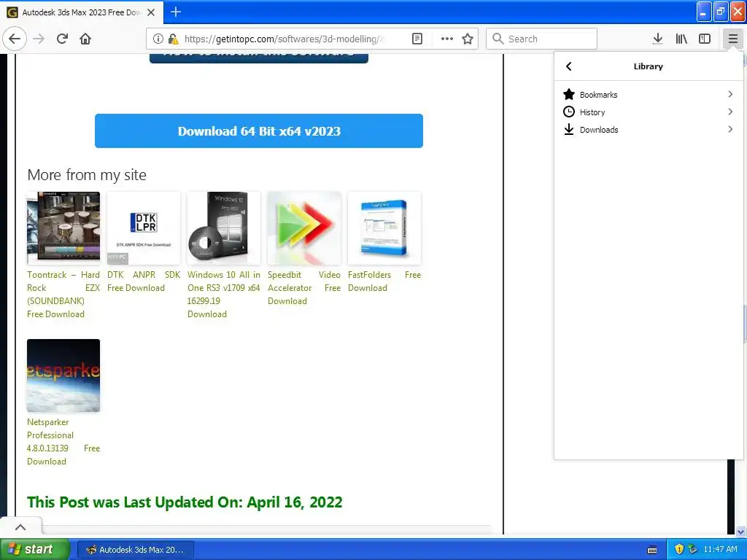Click the History clock icon
747x560 pixels.
point(569,112)
